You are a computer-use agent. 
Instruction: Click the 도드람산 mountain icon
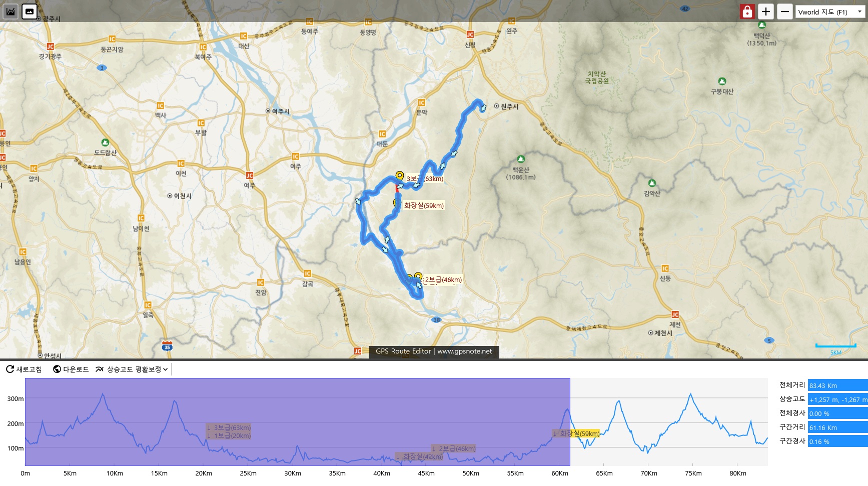click(105, 142)
